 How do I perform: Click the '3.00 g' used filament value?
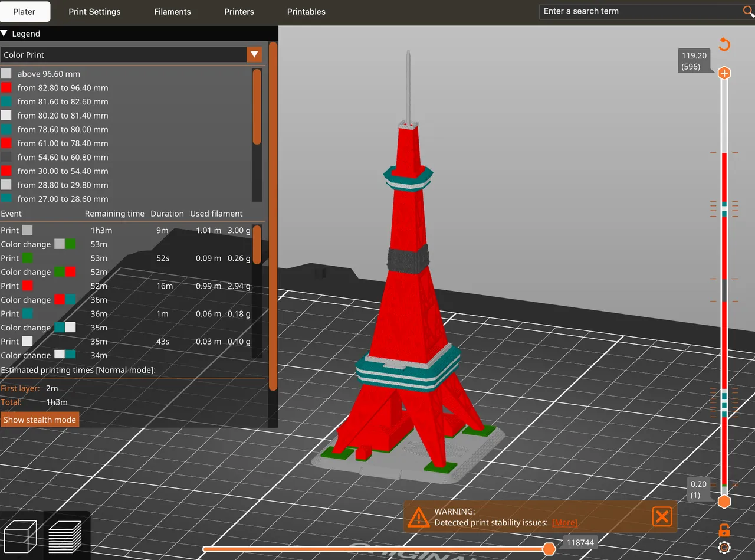point(239,230)
